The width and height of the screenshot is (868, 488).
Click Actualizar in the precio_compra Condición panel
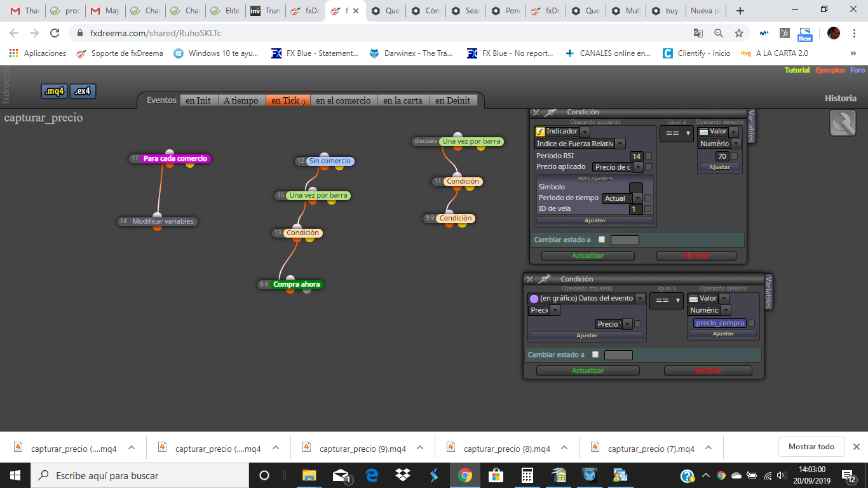tap(588, 370)
